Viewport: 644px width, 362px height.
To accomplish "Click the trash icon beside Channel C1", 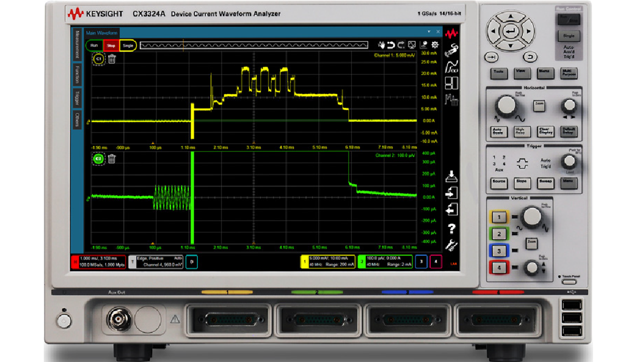I will click(112, 59).
